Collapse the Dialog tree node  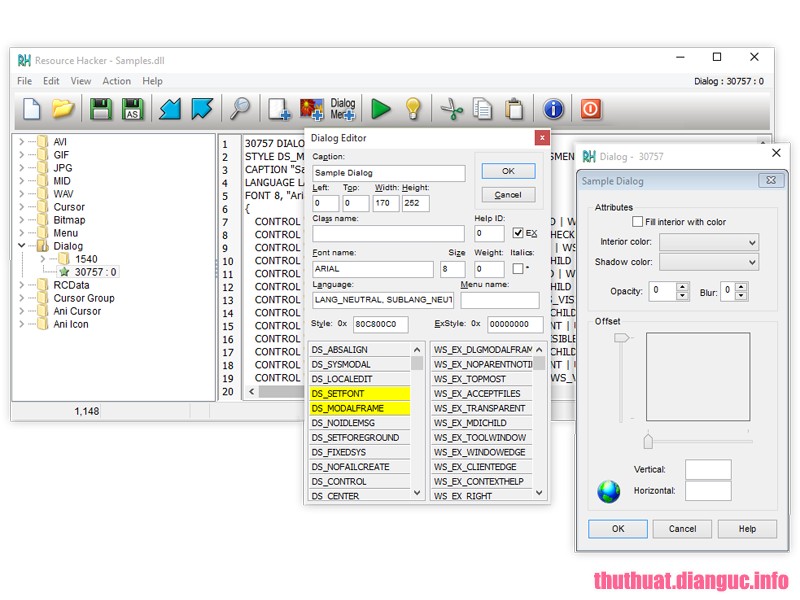[21, 245]
